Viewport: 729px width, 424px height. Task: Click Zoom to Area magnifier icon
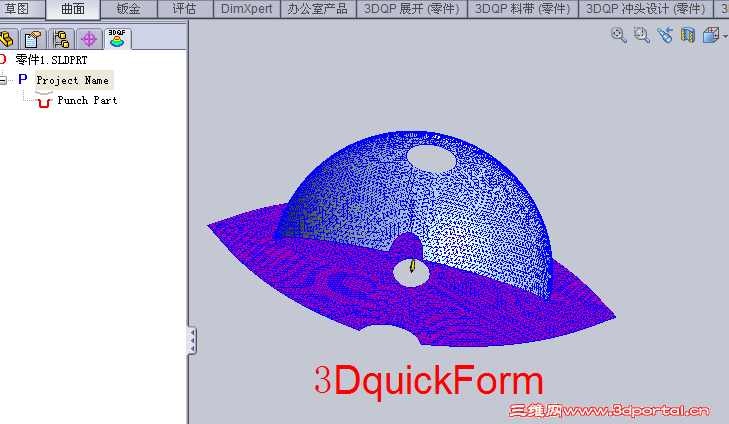point(642,35)
